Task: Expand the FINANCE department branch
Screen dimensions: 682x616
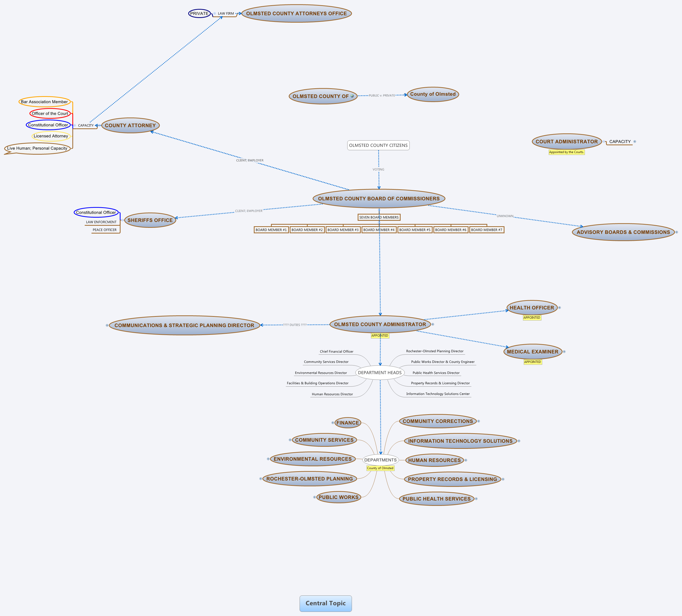Action: [333, 423]
